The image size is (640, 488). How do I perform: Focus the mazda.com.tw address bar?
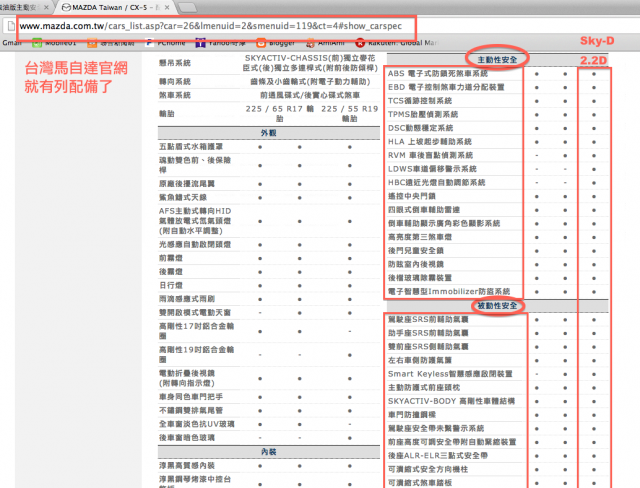(x=210, y=26)
